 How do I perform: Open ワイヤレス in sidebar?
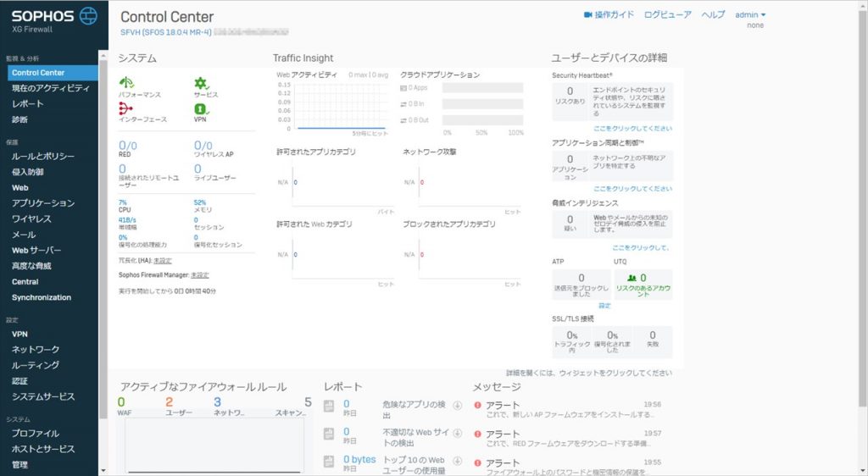tap(31, 219)
